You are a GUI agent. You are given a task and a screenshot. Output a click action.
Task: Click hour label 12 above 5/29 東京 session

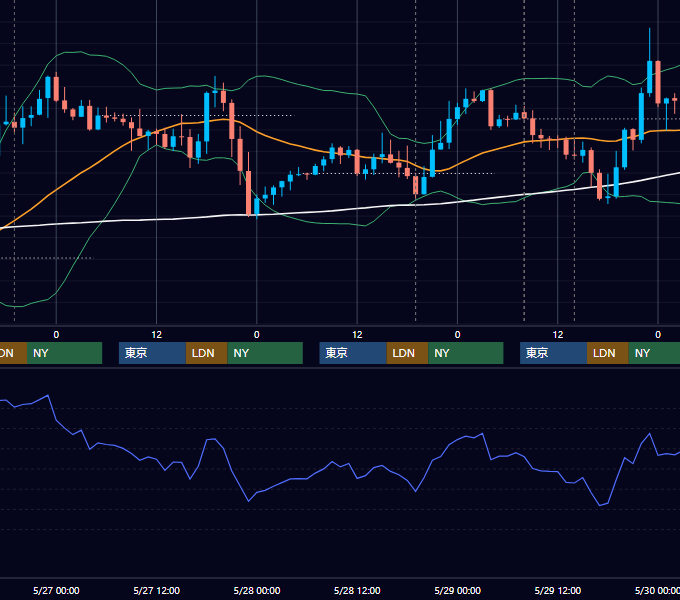[x=558, y=335]
